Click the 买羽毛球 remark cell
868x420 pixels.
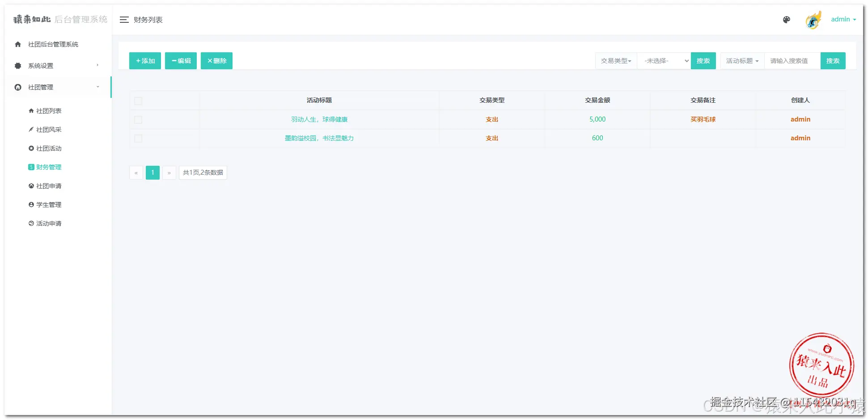point(703,119)
